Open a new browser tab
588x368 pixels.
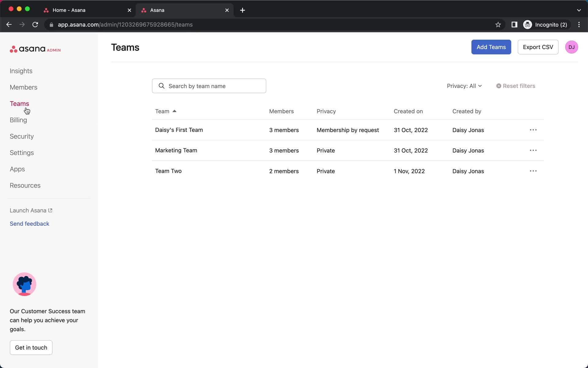(x=243, y=10)
